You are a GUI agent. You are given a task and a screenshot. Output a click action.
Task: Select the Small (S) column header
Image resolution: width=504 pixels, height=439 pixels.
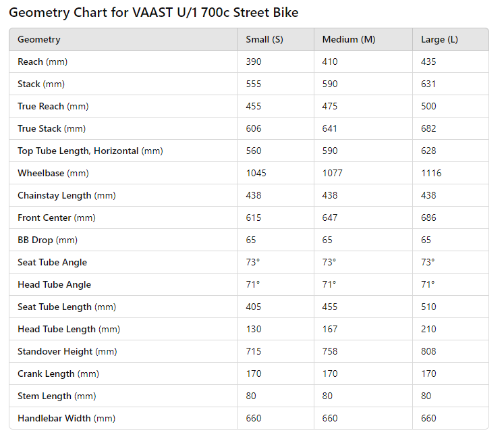tap(264, 39)
